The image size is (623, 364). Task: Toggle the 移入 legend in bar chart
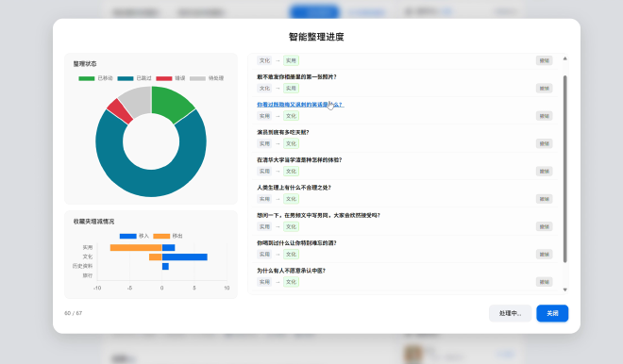pos(134,236)
